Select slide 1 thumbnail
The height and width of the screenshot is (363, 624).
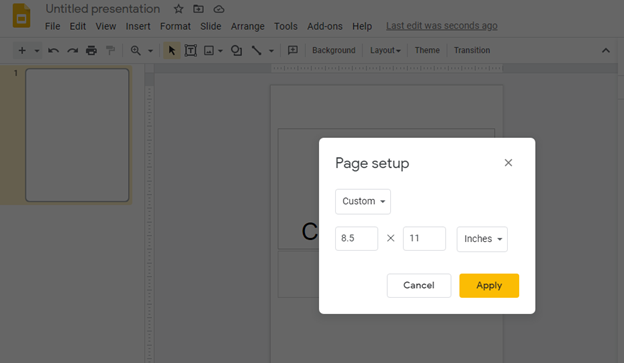click(77, 135)
